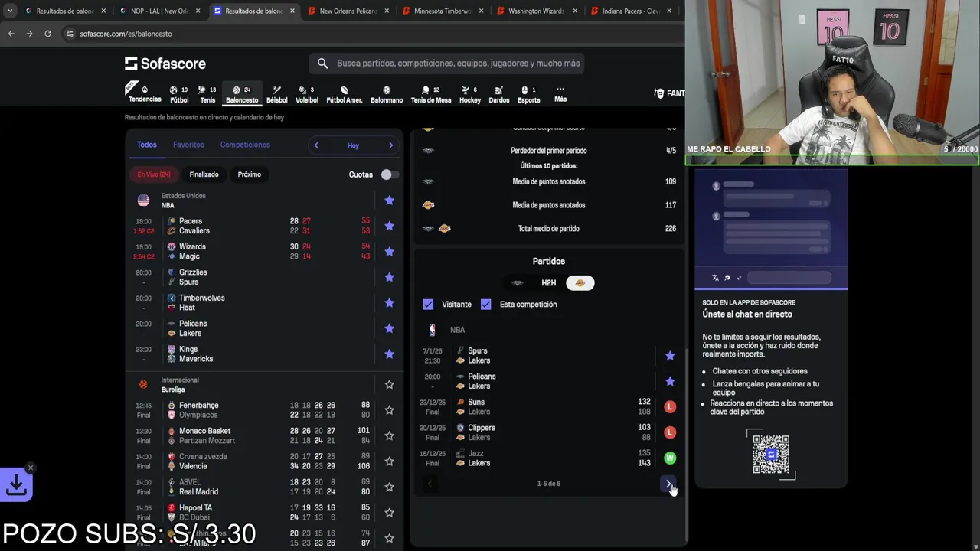The height and width of the screenshot is (551, 980).
Task: Toggle favorite star for Kings Mavericks
Action: pos(389,354)
